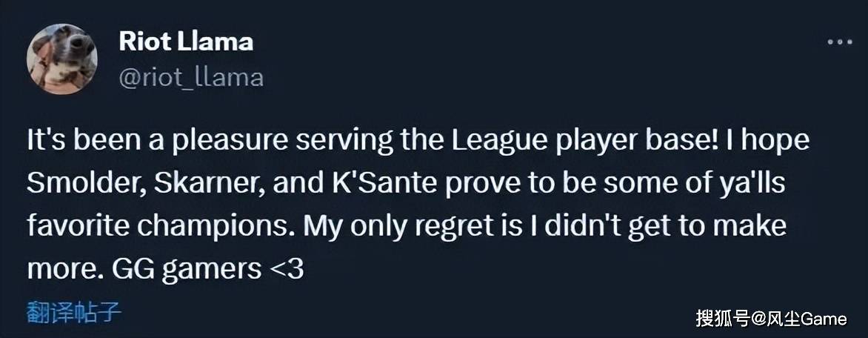The width and height of the screenshot is (868, 338).
Task: Open the Riot Llama display name
Action: coord(185,42)
